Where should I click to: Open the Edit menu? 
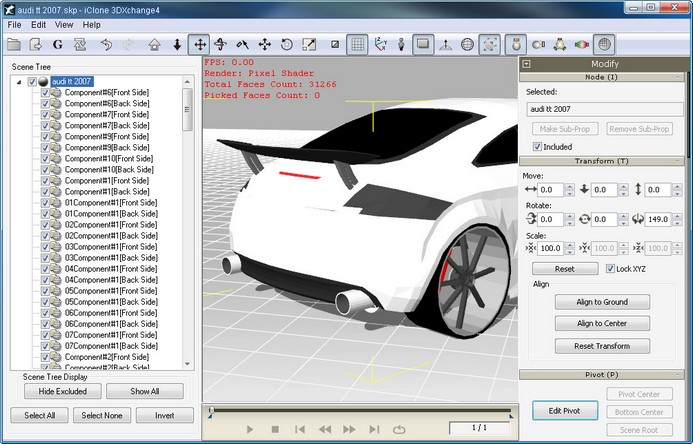coord(38,24)
